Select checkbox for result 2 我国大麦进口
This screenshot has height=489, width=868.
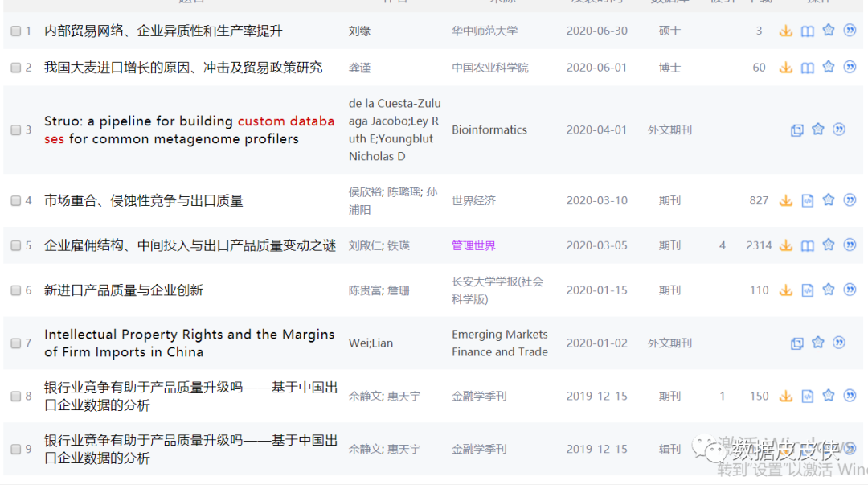coord(16,68)
